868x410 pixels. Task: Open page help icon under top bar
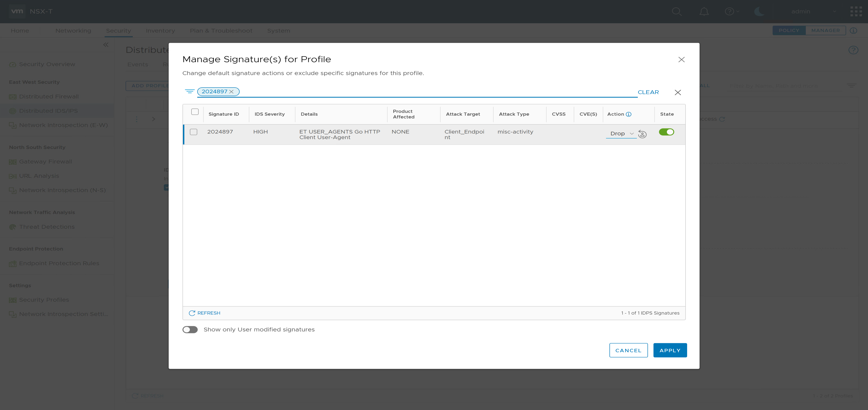pyautogui.click(x=853, y=50)
